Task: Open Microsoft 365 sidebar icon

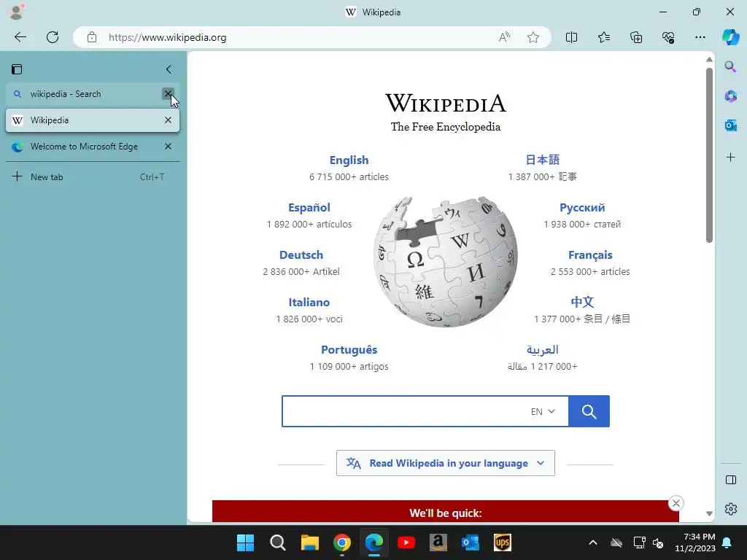Action: click(x=730, y=96)
